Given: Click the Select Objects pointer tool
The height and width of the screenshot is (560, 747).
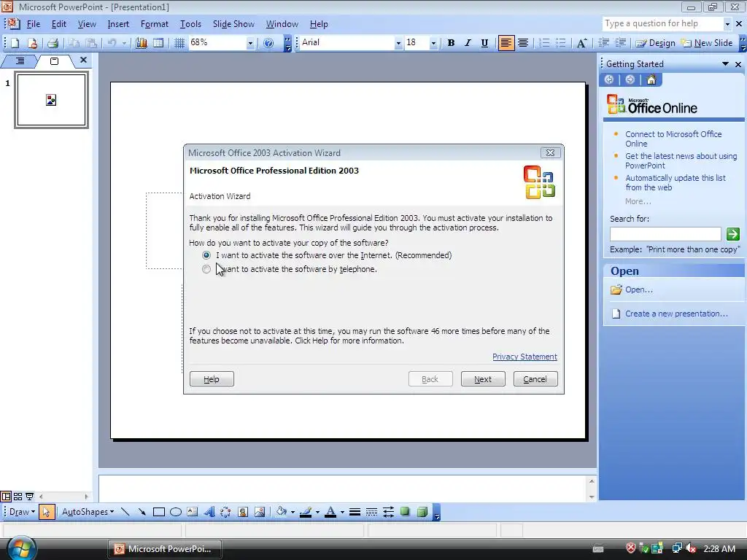Looking at the screenshot, I should point(46,512).
